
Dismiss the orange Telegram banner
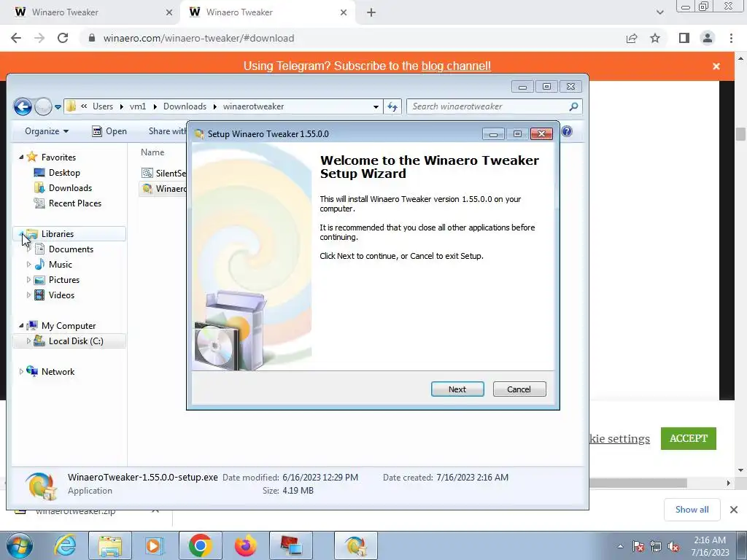point(716,66)
